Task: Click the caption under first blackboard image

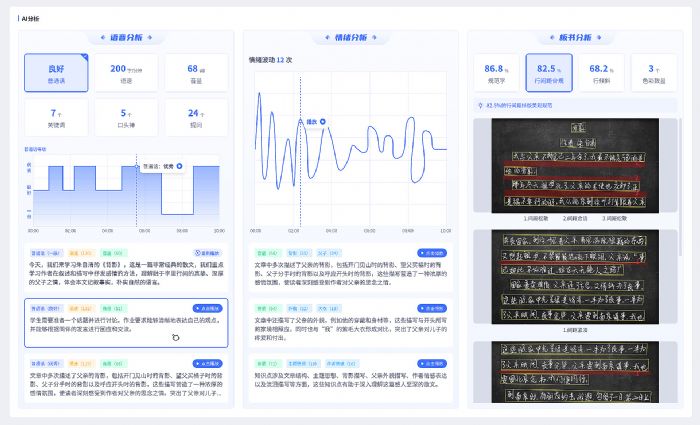Action: tap(575, 219)
